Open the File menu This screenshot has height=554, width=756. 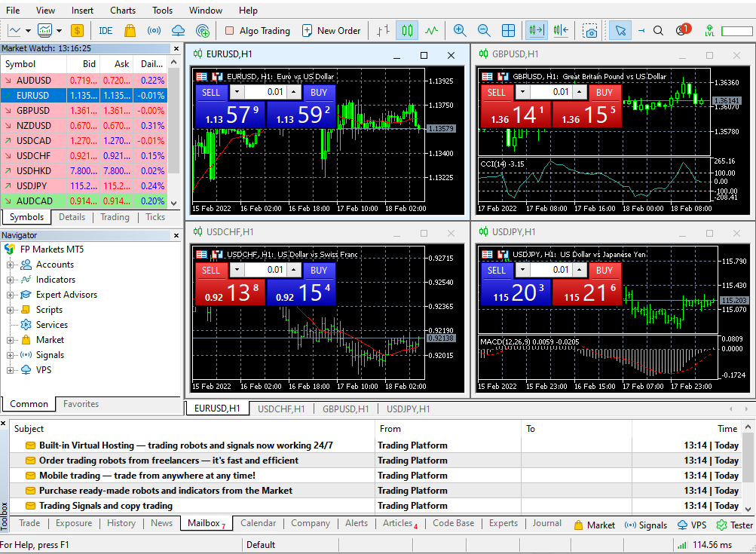pos(13,10)
